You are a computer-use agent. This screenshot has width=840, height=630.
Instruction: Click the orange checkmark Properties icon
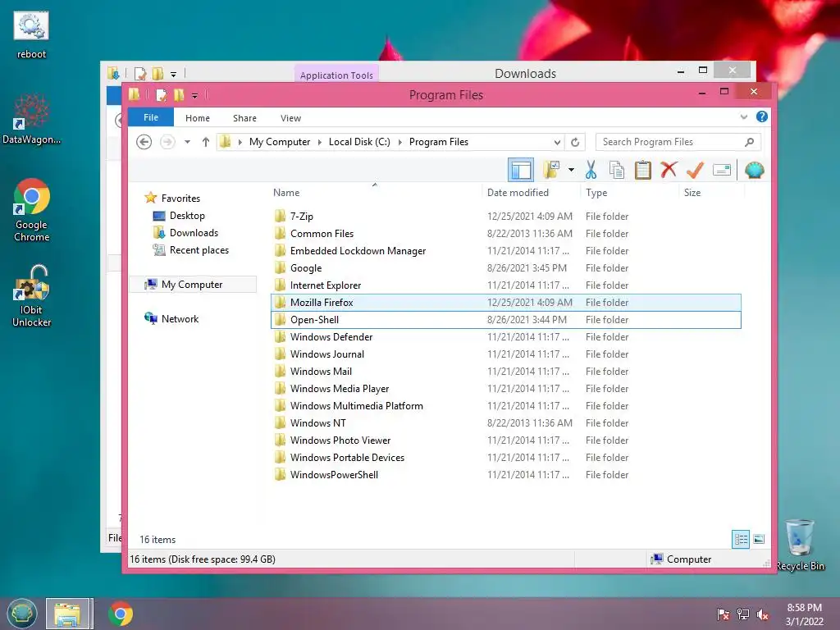coord(695,171)
